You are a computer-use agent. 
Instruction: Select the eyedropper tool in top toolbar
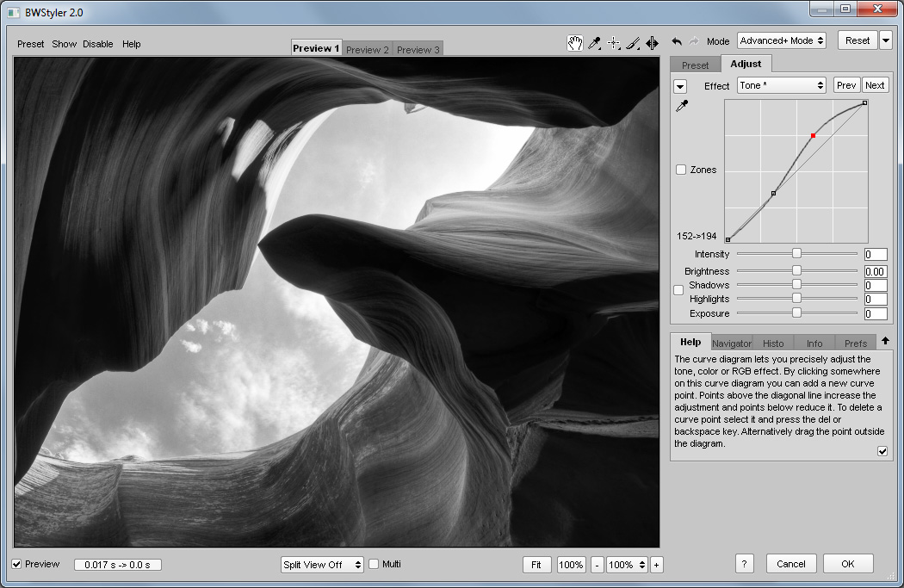[x=594, y=43]
